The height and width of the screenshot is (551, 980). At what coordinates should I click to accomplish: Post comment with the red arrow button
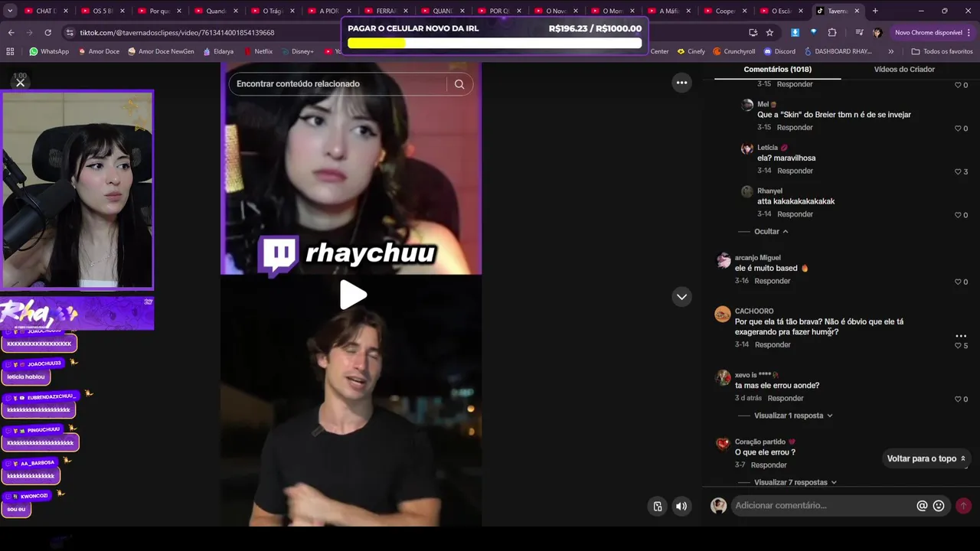point(963,506)
